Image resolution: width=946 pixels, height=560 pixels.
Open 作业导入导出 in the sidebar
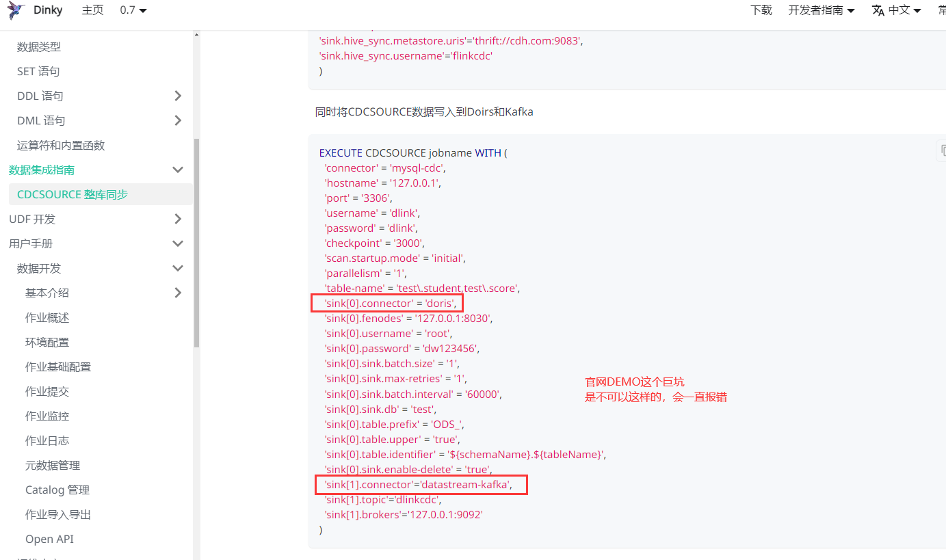coord(58,514)
